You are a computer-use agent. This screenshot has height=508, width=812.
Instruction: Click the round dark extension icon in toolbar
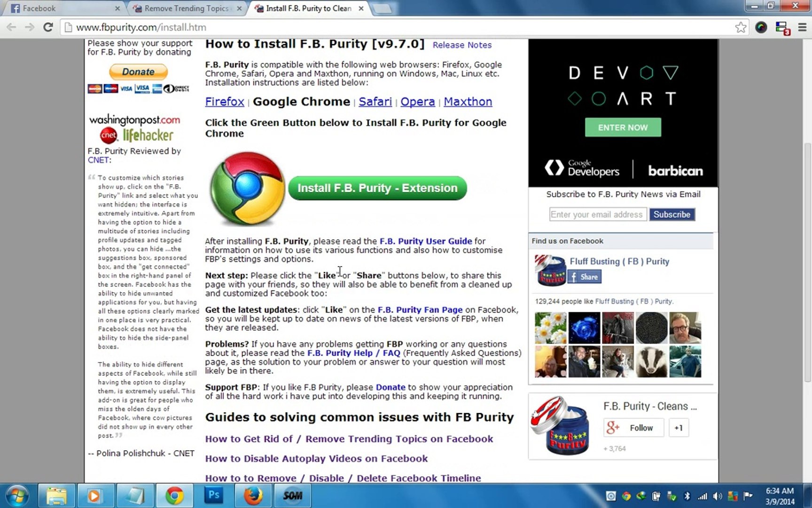click(x=761, y=27)
